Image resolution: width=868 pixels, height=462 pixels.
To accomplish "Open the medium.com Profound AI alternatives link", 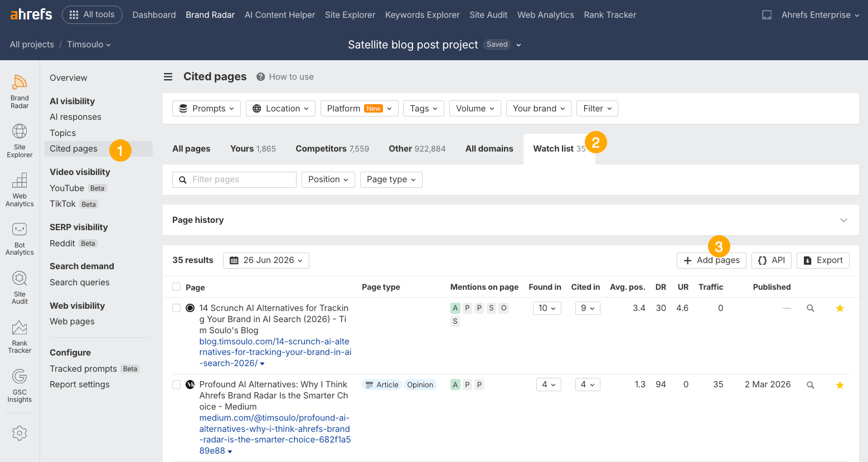I will (x=275, y=434).
